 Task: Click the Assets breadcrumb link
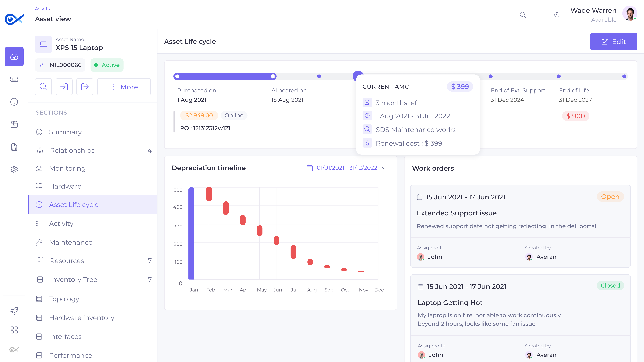42,9
